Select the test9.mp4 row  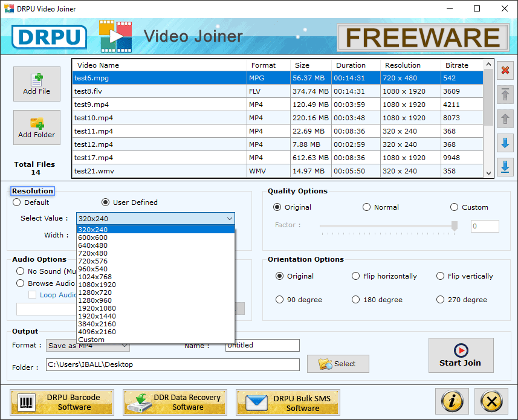[277, 105]
